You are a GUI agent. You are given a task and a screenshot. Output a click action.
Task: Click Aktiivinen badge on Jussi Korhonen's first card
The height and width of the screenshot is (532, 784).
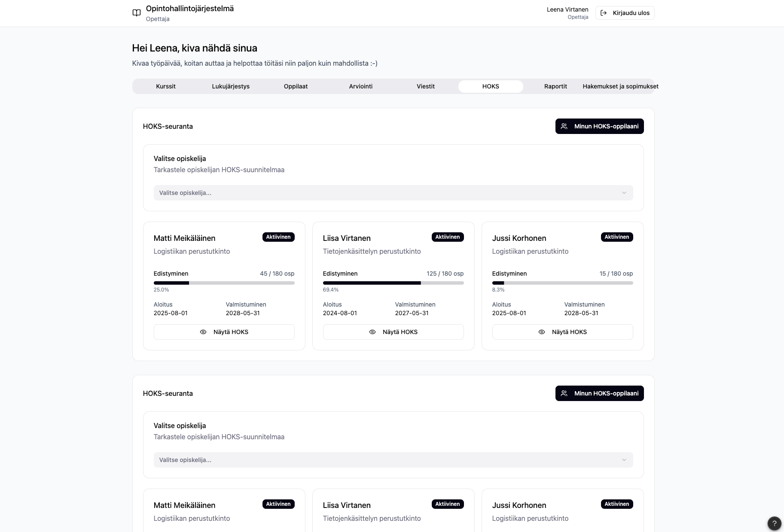[x=616, y=237]
